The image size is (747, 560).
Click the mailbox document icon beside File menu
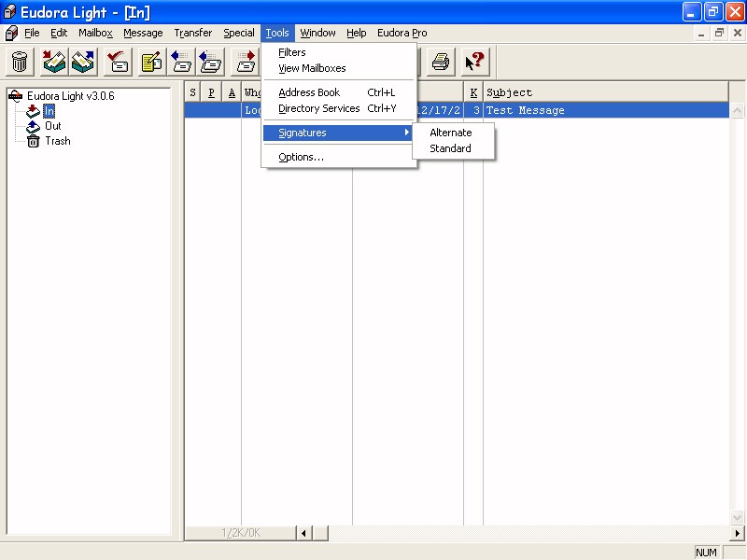click(11, 33)
